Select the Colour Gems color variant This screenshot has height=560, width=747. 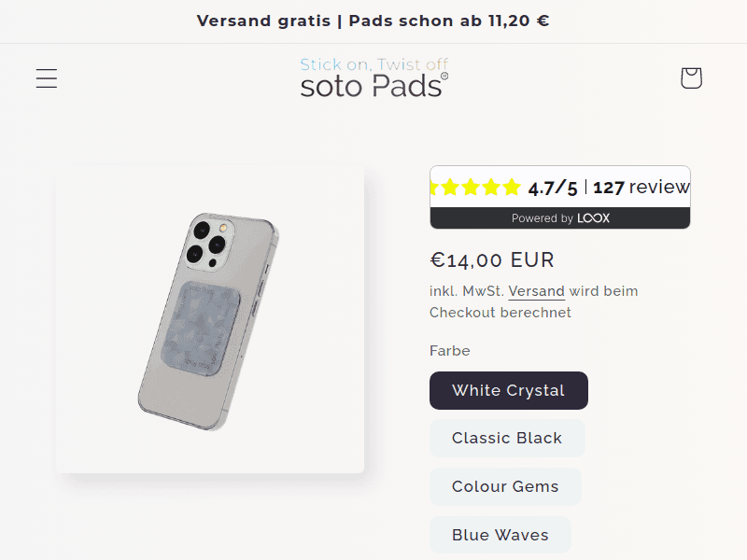pos(505,486)
